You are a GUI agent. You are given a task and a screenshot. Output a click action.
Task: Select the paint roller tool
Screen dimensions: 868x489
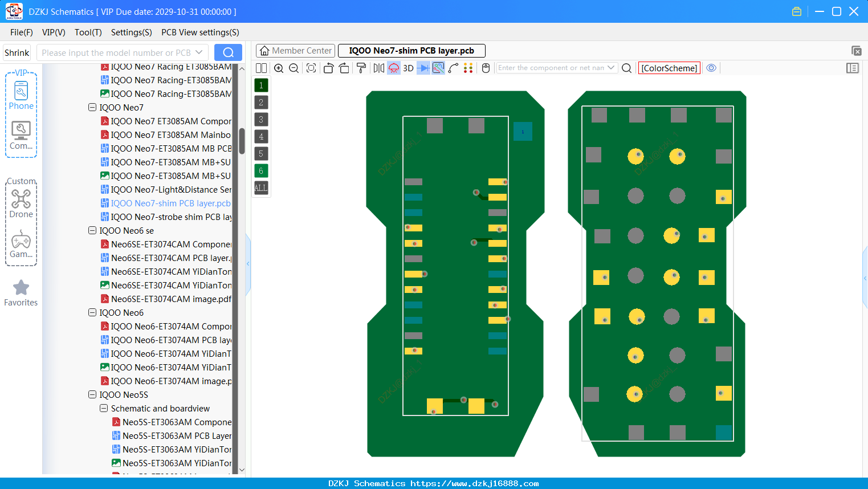tap(361, 68)
